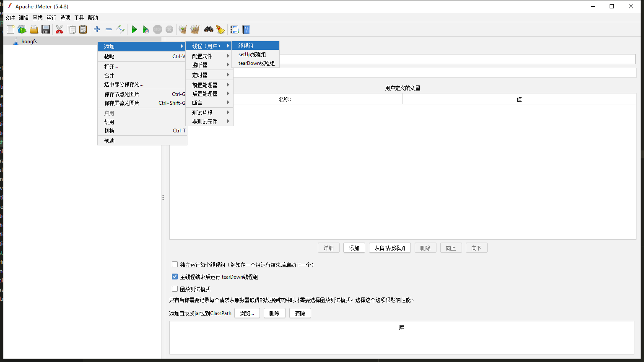Select 禁用 in the context menu
This screenshot has height=362, width=644.
click(142, 122)
